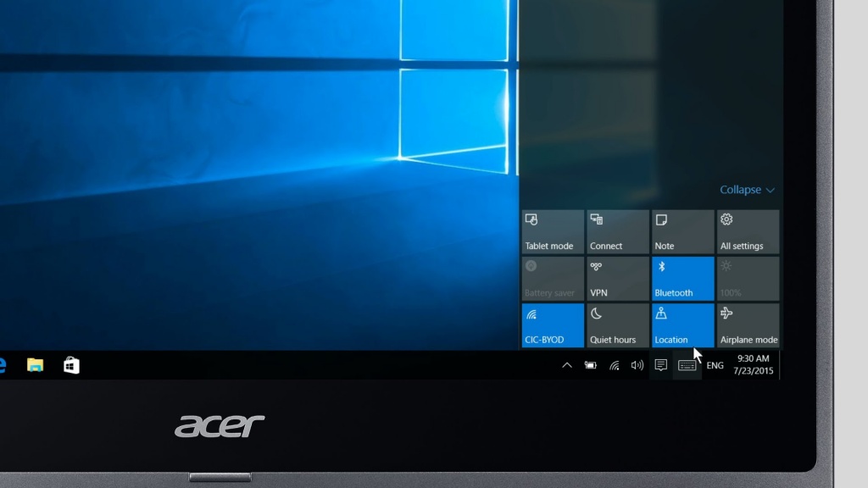The width and height of the screenshot is (868, 488).
Task: Open the touch keyboard icon
Action: coord(687,365)
